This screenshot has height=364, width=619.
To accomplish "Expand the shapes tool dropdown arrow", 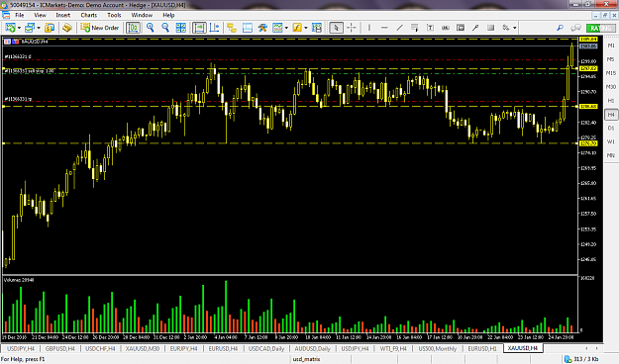I will pos(514,28).
